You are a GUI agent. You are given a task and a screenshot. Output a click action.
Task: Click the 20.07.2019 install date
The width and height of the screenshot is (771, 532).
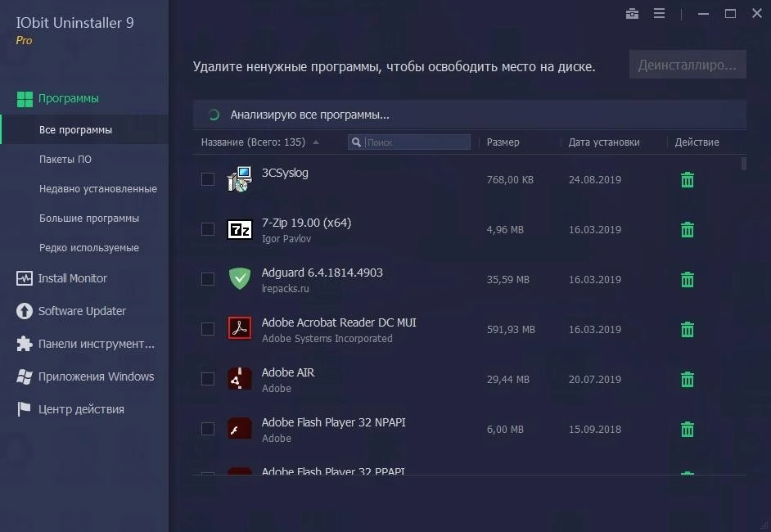[595, 380]
